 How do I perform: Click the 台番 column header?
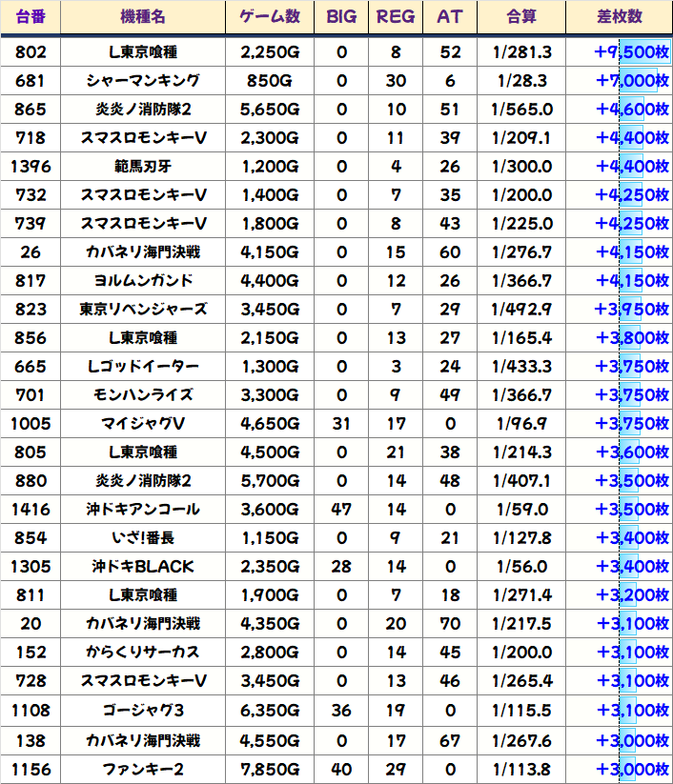[31, 17]
